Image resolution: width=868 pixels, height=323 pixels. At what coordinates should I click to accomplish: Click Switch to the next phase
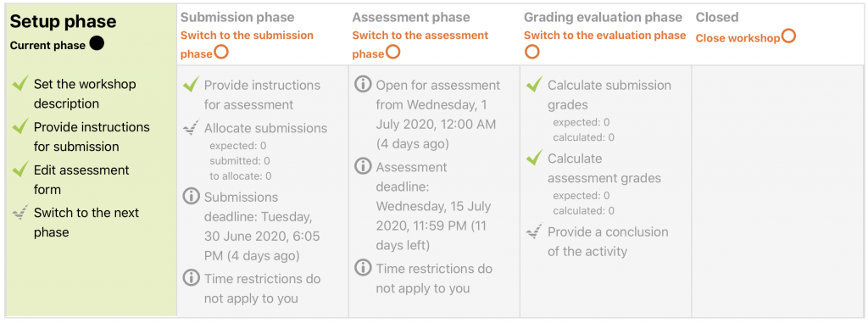86,222
